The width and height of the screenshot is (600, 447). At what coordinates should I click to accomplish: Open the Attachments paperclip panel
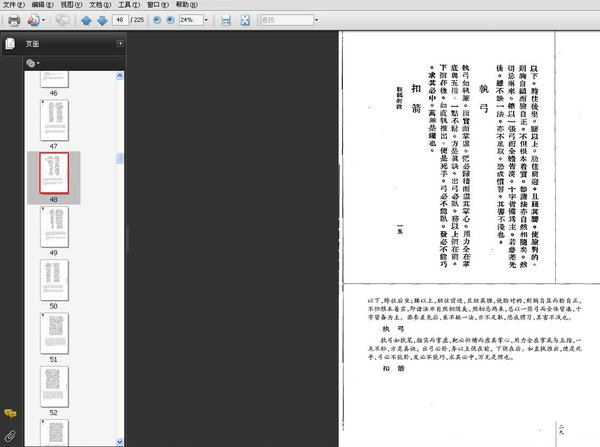(x=10, y=436)
